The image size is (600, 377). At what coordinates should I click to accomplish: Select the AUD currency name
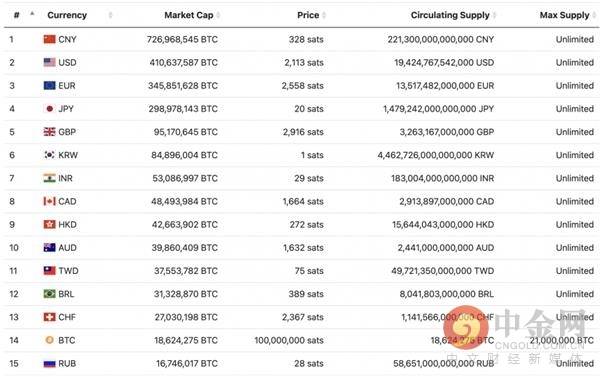tap(67, 248)
